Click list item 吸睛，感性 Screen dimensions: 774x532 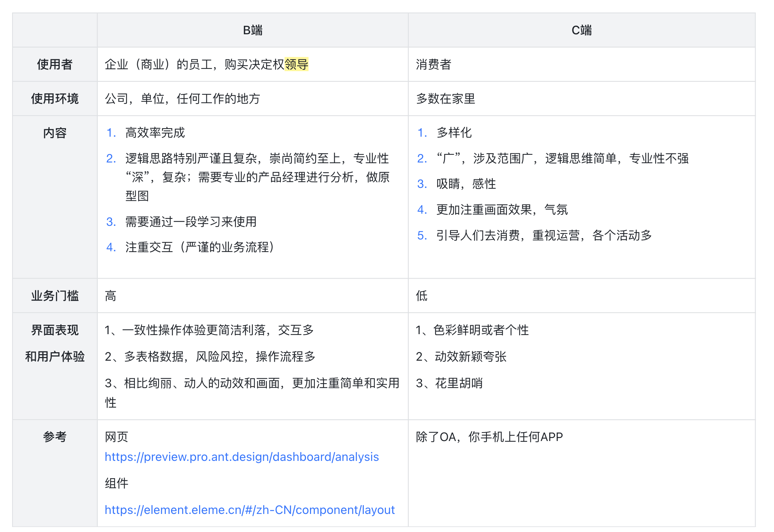[x=466, y=184]
